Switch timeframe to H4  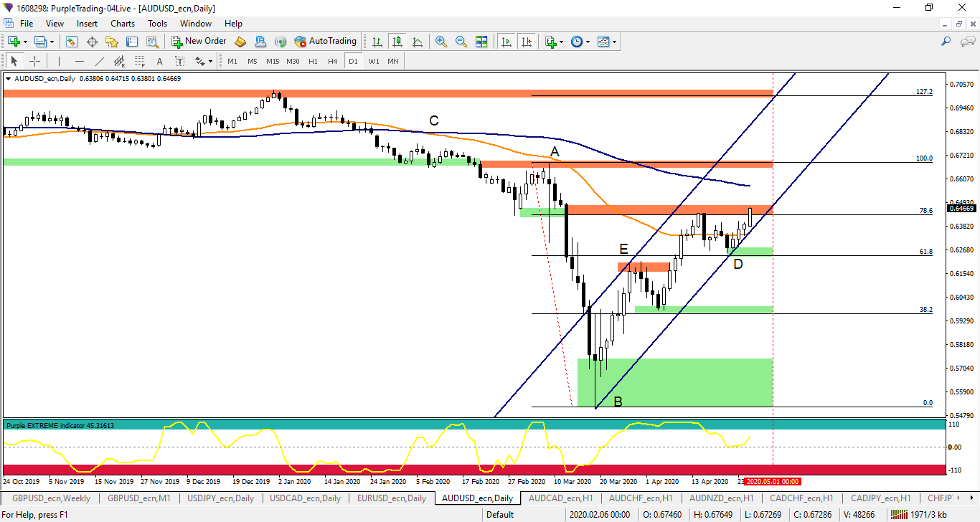click(333, 61)
